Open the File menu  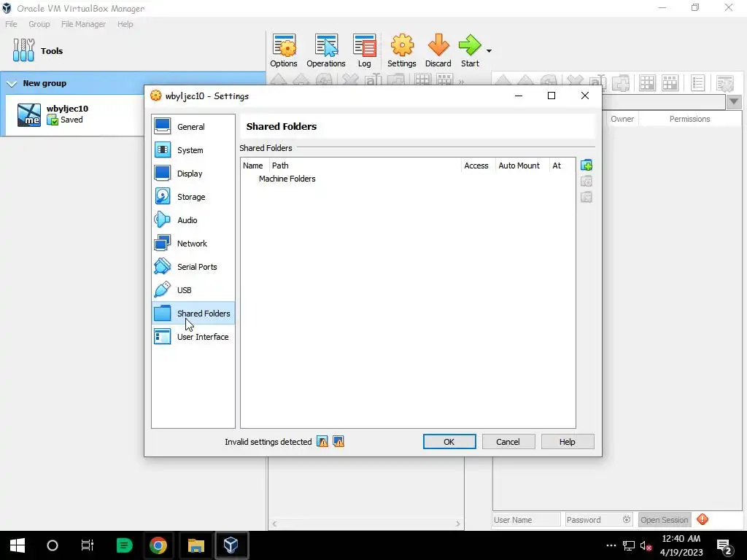point(11,24)
